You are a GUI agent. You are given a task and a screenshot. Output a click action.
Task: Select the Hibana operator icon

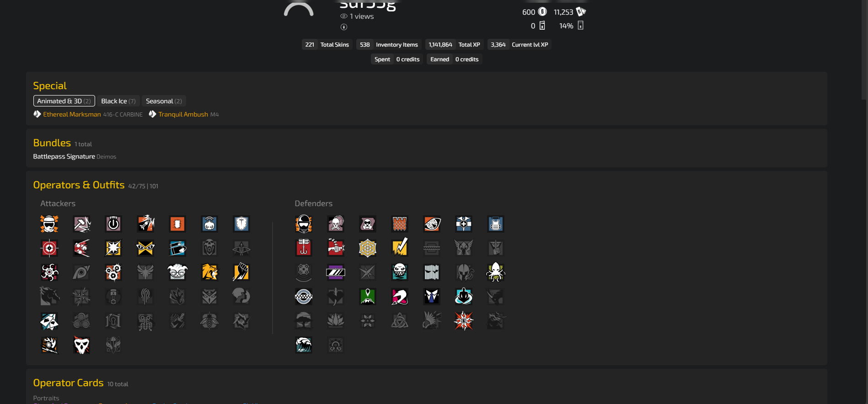(49, 272)
